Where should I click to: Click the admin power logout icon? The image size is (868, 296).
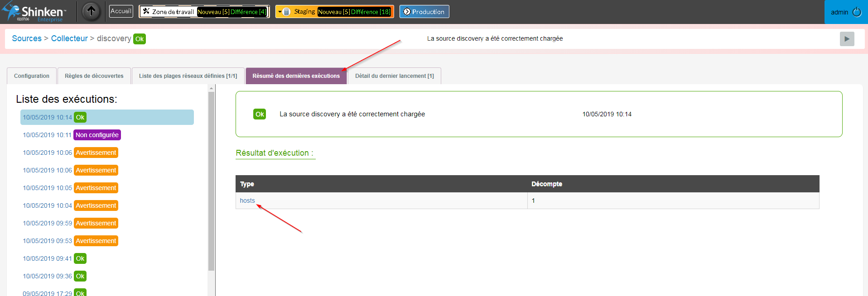pyautogui.click(x=857, y=12)
